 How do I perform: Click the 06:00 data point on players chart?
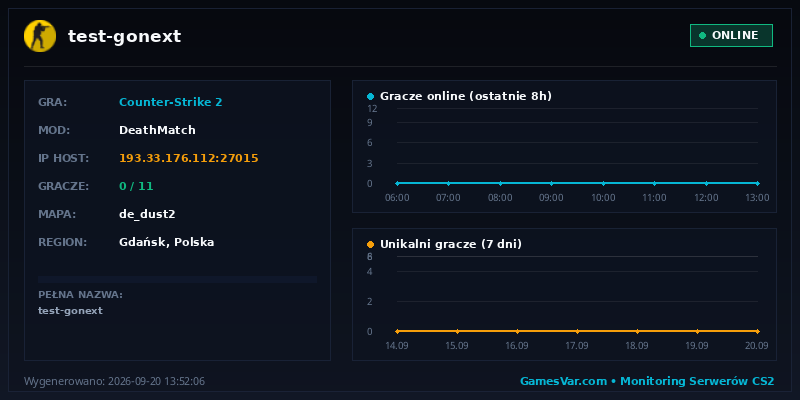(x=397, y=183)
